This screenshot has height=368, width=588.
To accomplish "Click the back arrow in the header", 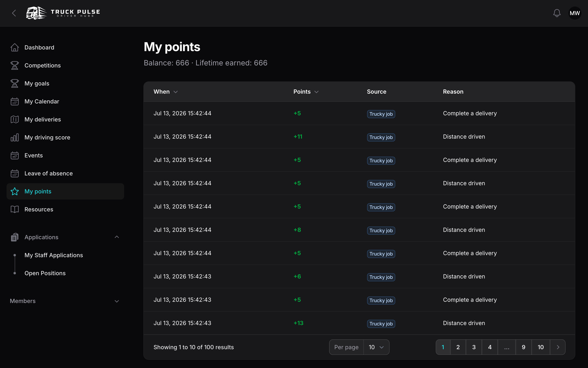I will point(14,13).
